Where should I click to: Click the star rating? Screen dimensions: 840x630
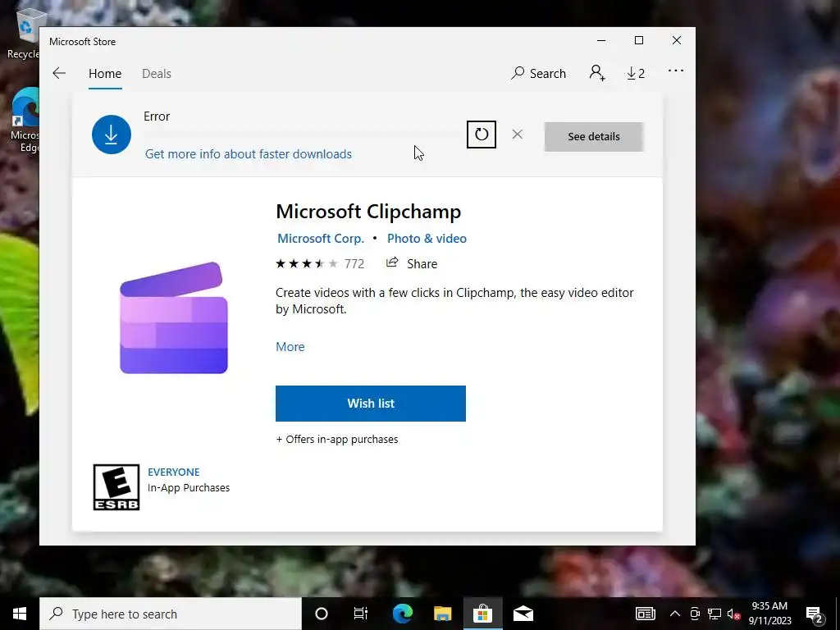pyautogui.click(x=307, y=263)
